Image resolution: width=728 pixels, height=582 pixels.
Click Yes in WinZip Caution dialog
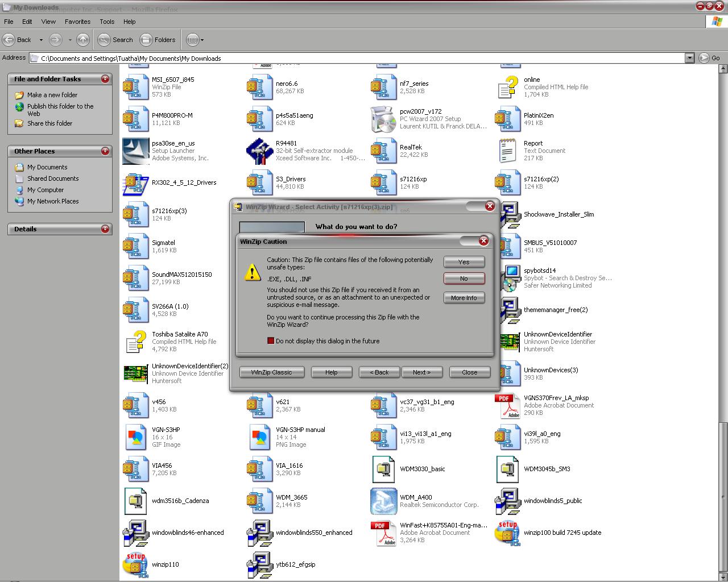pos(464,262)
